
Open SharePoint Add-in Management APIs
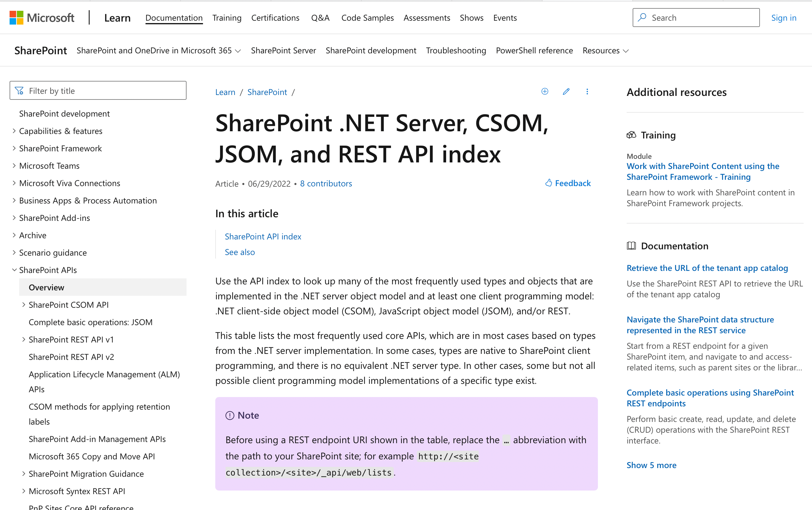pos(97,439)
